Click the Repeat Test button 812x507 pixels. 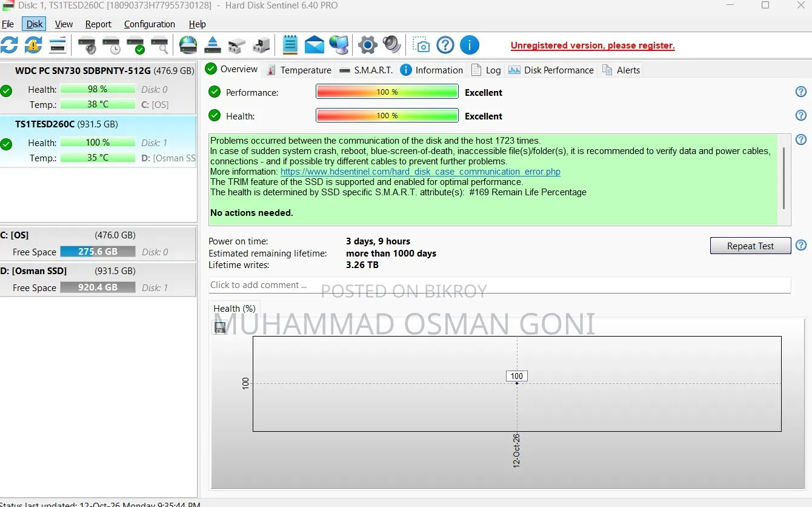tap(750, 246)
